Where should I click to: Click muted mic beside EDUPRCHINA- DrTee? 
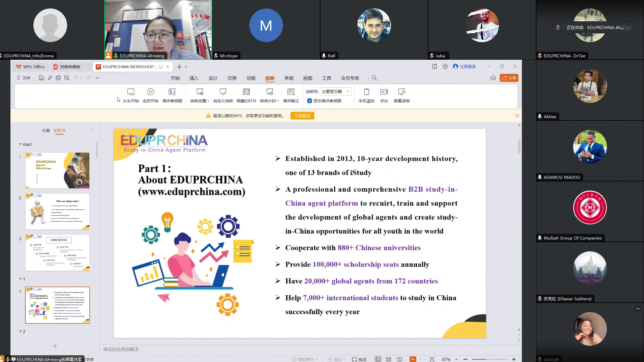(540, 56)
